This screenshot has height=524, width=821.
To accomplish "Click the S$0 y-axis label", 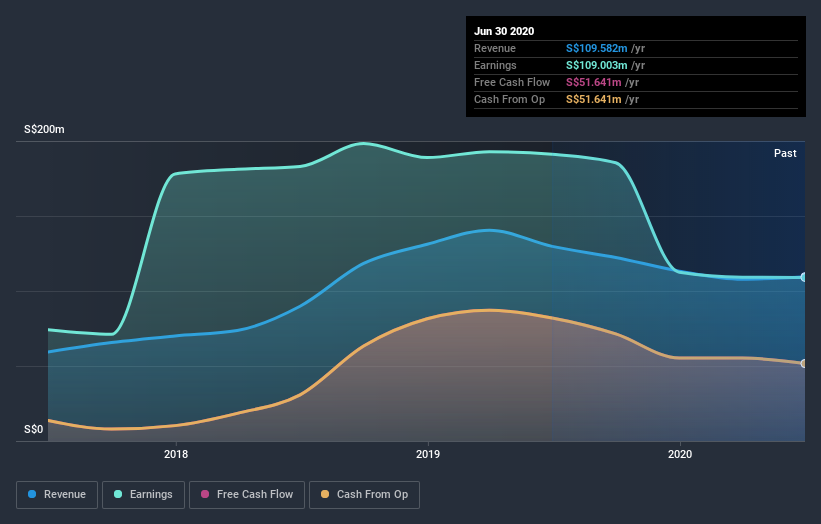I will click(34, 429).
